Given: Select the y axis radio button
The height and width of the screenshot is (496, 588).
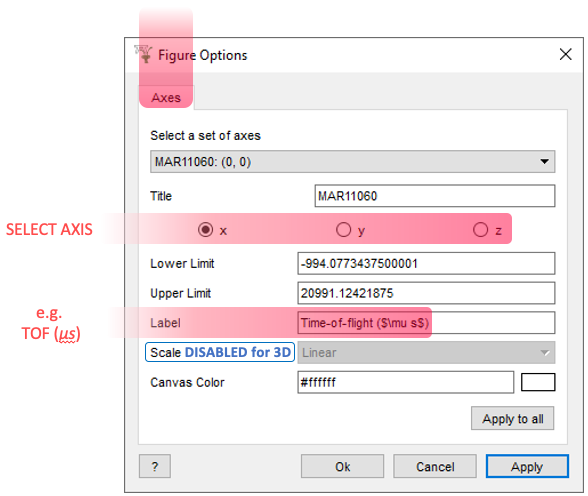Looking at the screenshot, I should pyautogui.click(x=343, y=229).
